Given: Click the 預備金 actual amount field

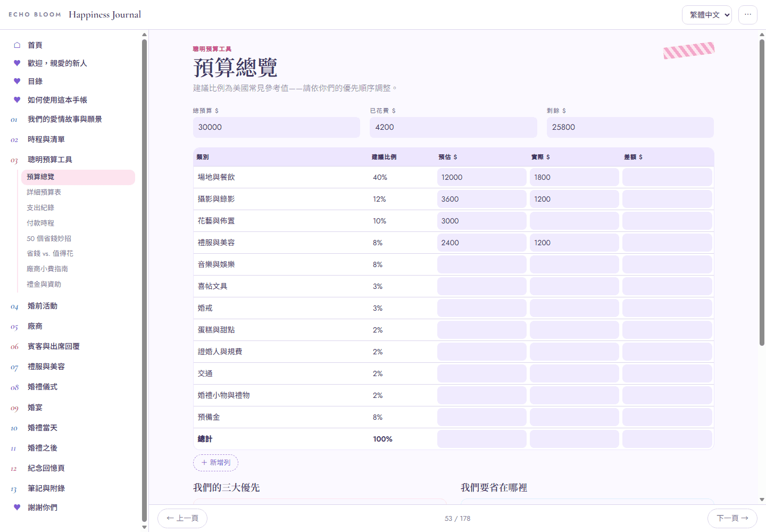Looking at the screenshot, I should tap(574, 417).
